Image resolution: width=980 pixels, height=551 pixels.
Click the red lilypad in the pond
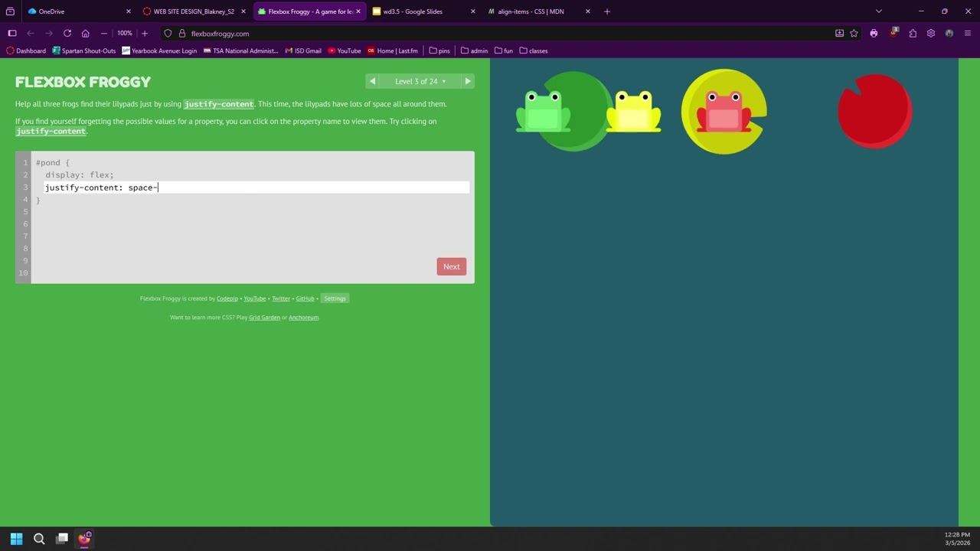pyautogui.click(x=874, y=112)
